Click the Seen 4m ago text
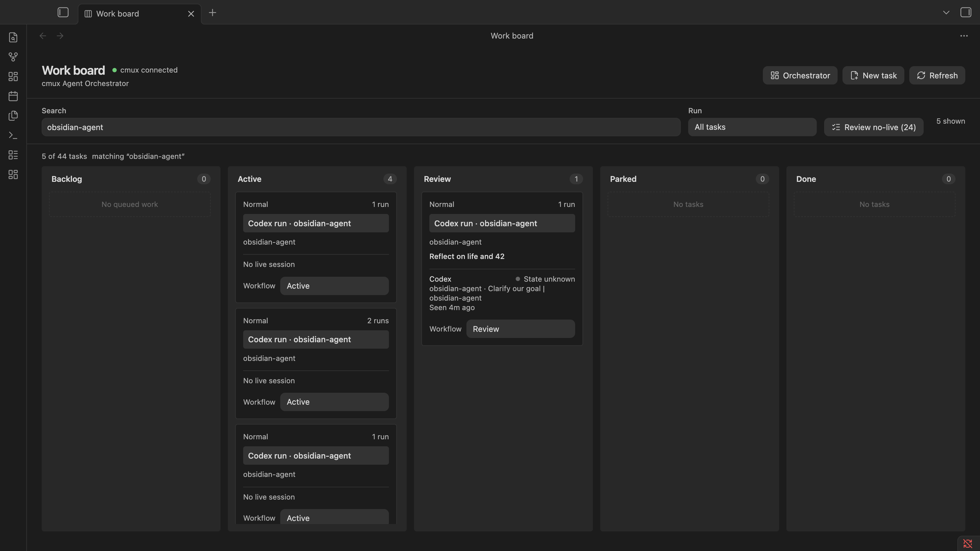 click(x=452, y=307)
